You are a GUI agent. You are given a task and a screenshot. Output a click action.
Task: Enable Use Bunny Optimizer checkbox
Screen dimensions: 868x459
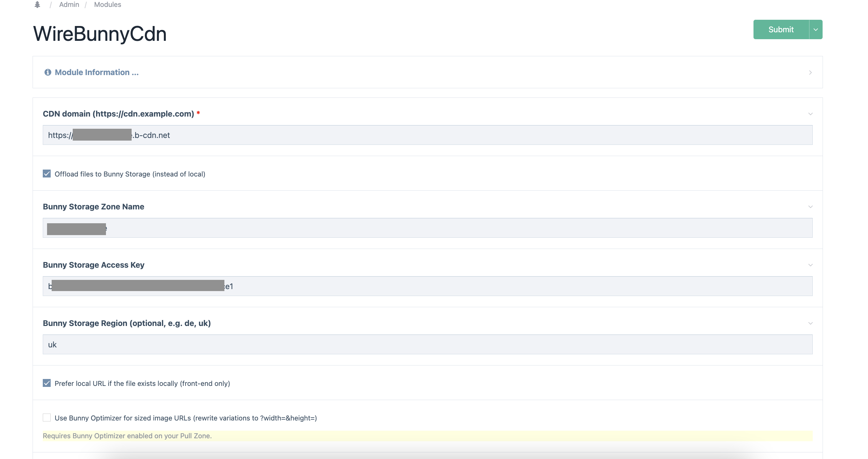47,418
